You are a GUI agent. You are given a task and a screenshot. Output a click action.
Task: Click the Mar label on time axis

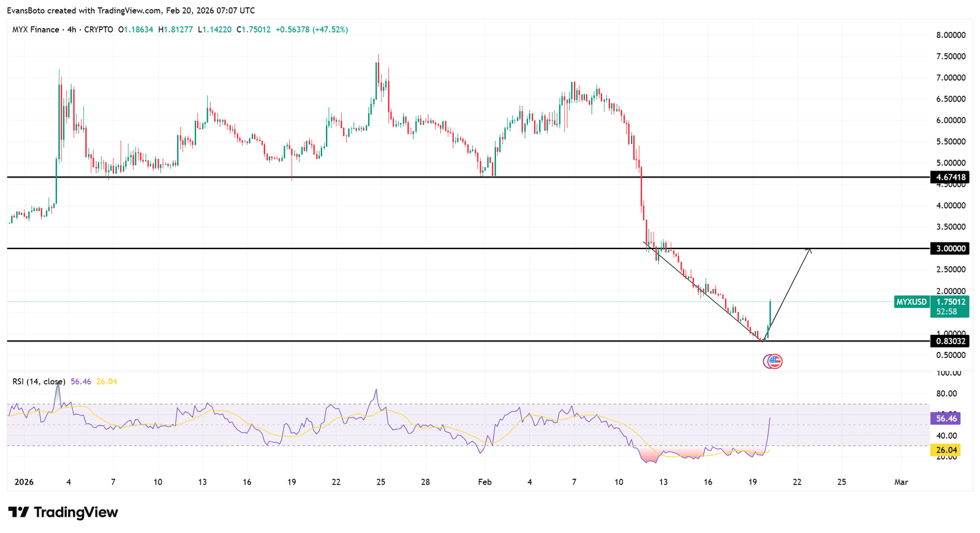coord(901,482)
